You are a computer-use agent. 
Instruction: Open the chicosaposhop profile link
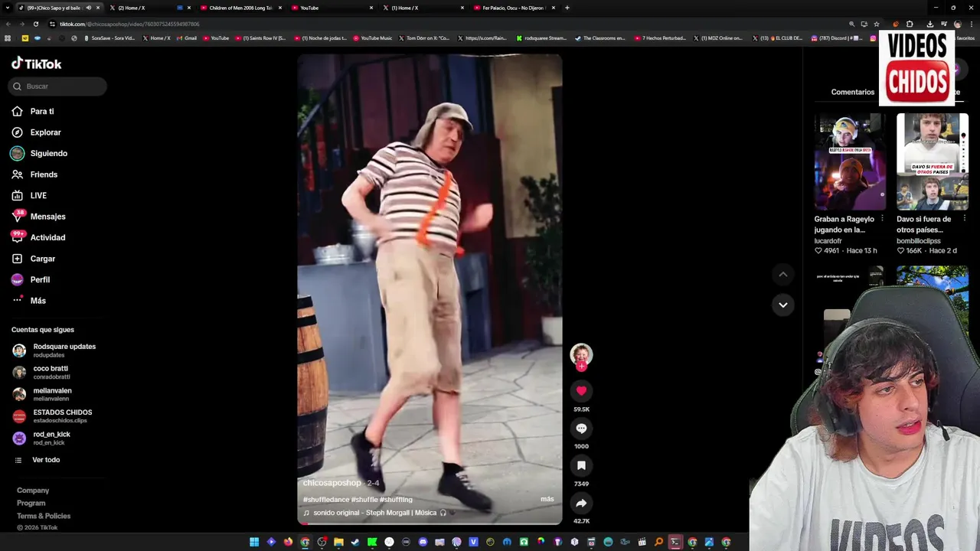pos(332,483)
